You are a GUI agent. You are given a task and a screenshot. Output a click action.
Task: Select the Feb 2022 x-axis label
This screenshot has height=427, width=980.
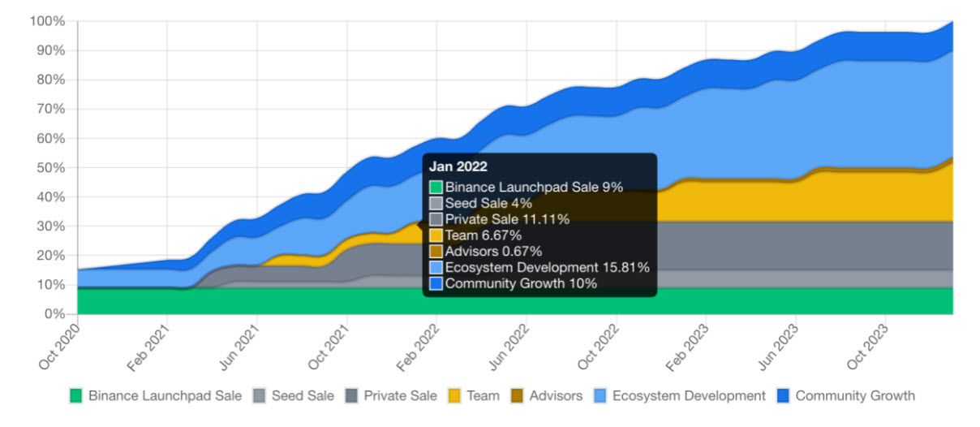417,347
